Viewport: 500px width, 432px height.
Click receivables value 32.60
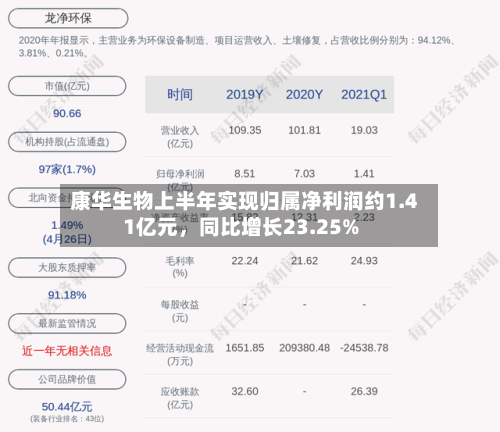point(245,391)
